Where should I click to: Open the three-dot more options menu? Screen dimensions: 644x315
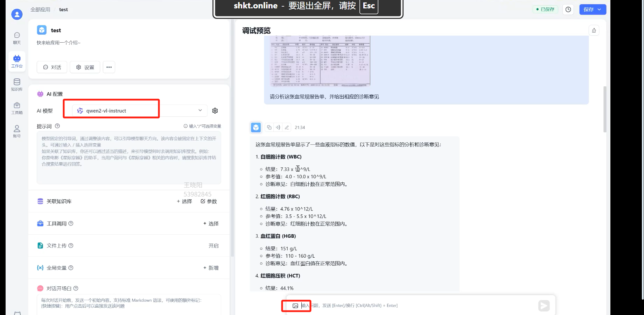(109, 67)
